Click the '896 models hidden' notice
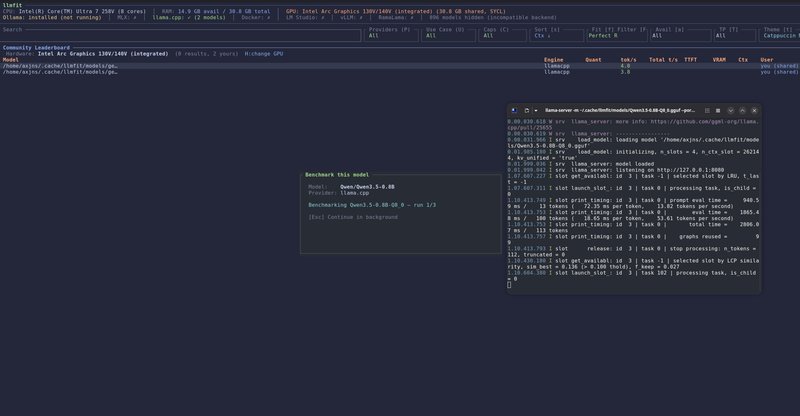Viewport: 800px width, 416px height. pyautogui.click(x=493, y=17)
